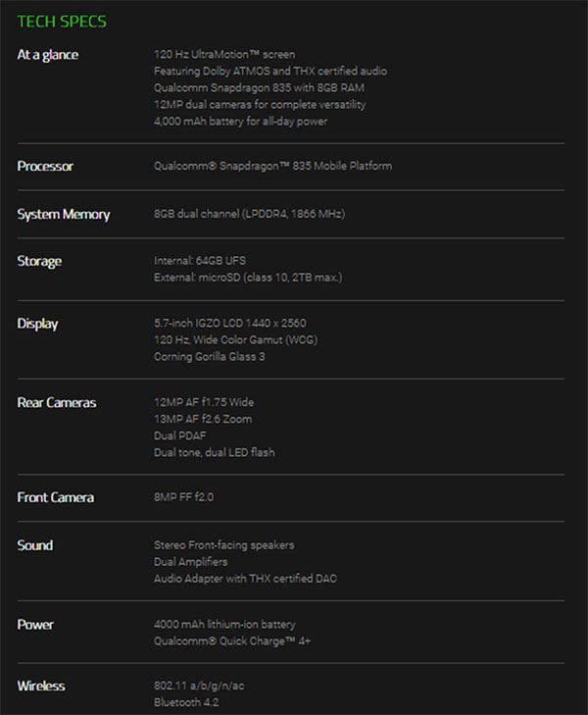Click the "At a glance" section label
Image resolution: width=588 pixels, height=715 pixels.
click(47, 55)
